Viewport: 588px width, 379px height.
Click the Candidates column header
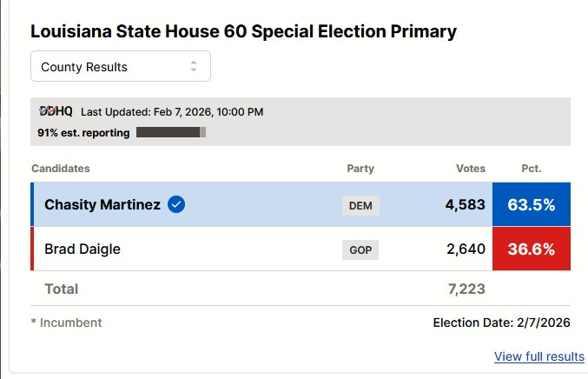pyautogui.click(x=61, y=169)
